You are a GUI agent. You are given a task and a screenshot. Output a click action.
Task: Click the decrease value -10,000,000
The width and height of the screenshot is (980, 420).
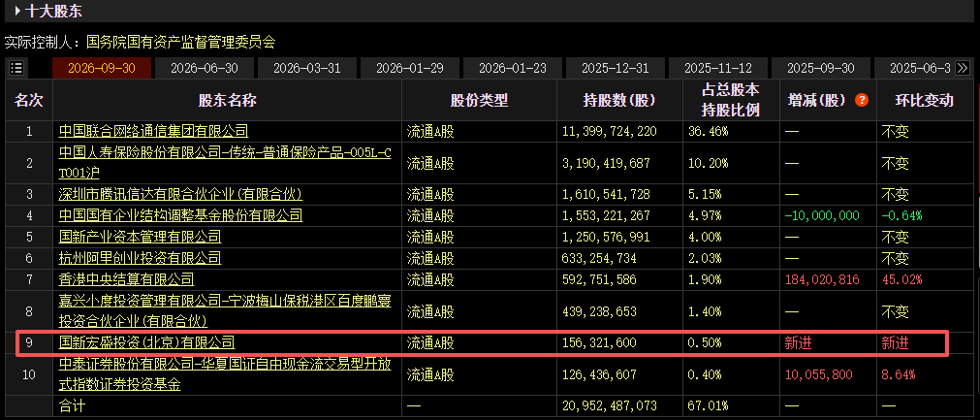(822, 216)
